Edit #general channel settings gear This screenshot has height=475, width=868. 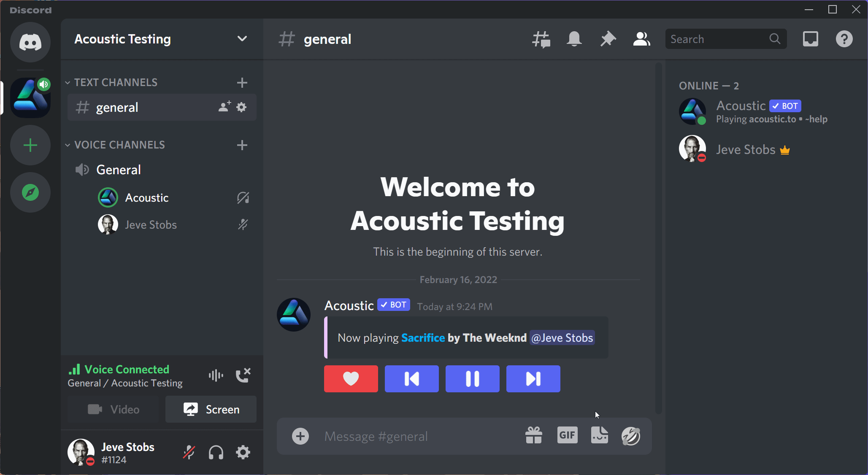pos(241,107)
